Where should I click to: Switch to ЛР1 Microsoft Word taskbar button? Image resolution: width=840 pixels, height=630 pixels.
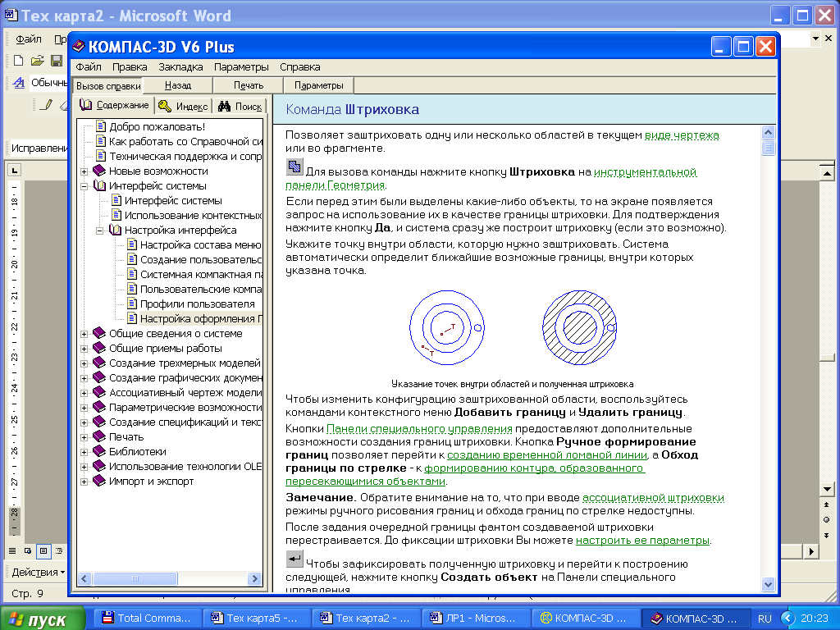(475, 619)
